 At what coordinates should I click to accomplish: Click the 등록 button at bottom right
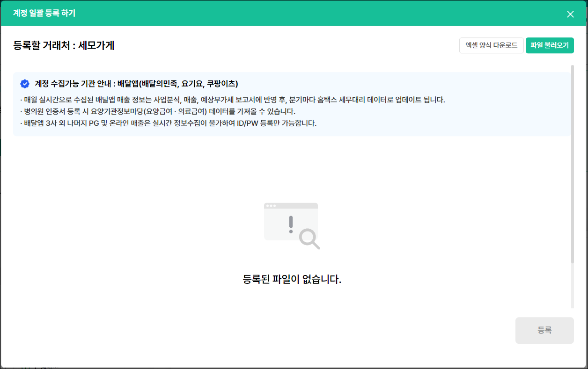pyautogui.click(x=544, y=330)
